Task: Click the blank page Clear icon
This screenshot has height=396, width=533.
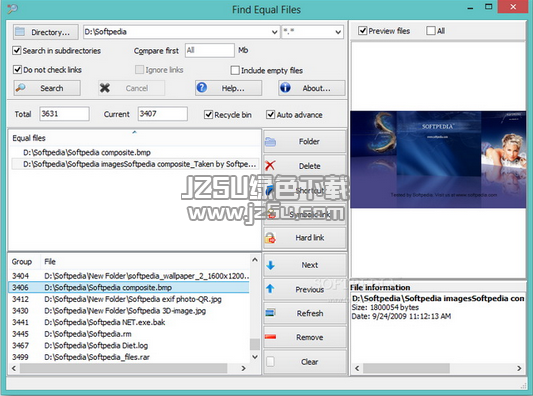Action: [270, 361]
